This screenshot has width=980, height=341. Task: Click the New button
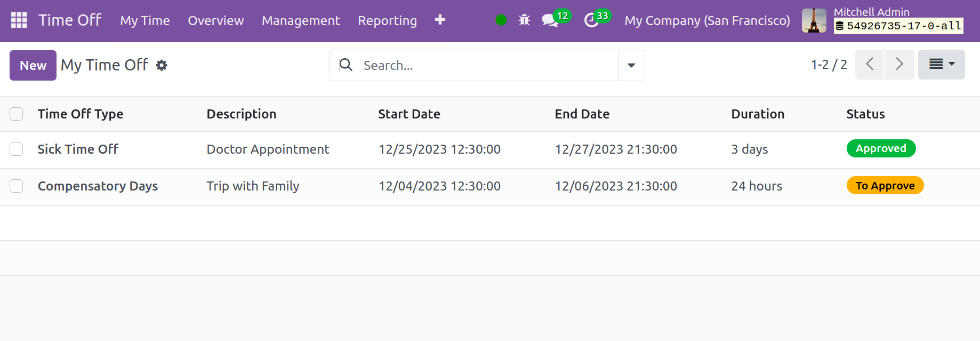(x=33, y=65)
